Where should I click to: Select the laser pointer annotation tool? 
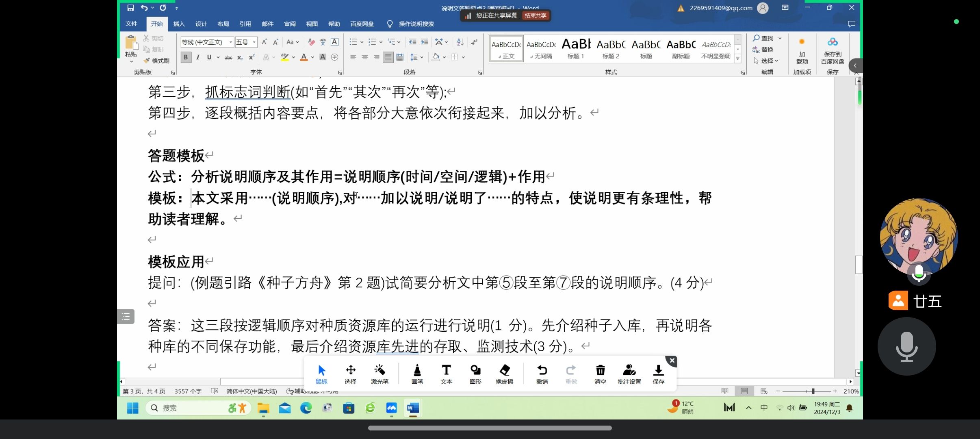click(x=379, y=373)
